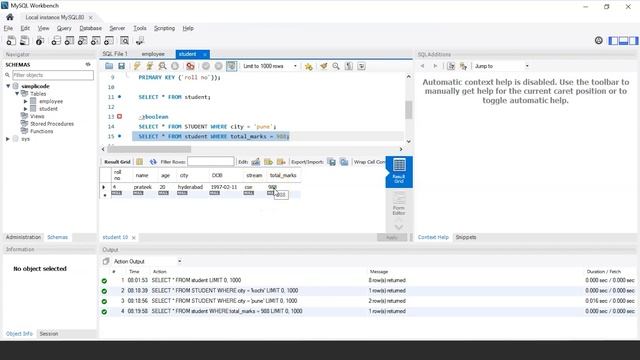The width and height of the screenshot is (640, 360).
Task: Import records from external file icon
Action: [344, 162]
